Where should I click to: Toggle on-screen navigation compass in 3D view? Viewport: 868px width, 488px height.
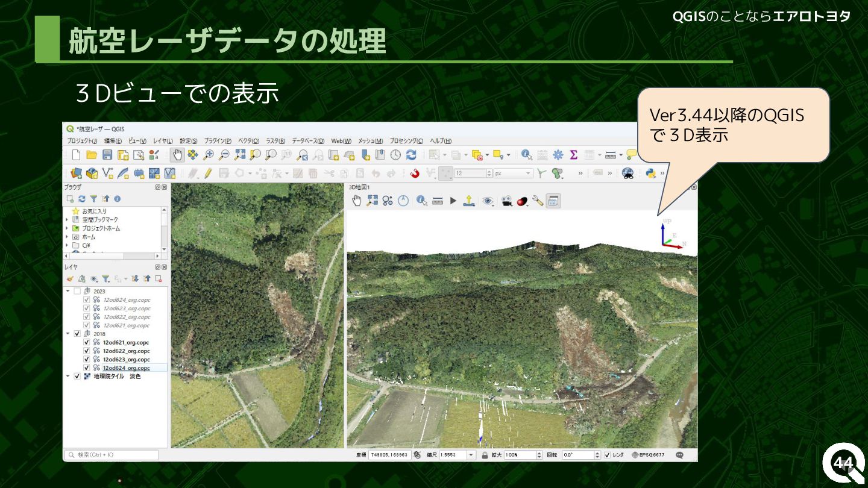point(403,201)
